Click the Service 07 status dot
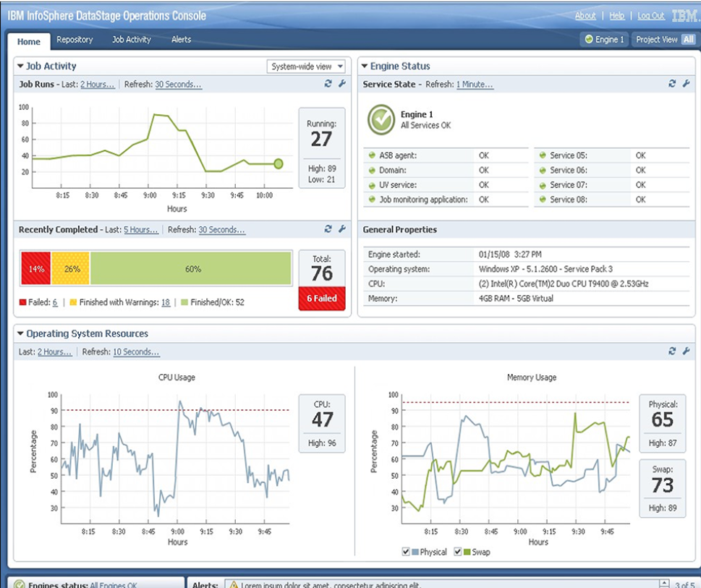The height and width of the screenshot is (588, 701). (543, 184)
